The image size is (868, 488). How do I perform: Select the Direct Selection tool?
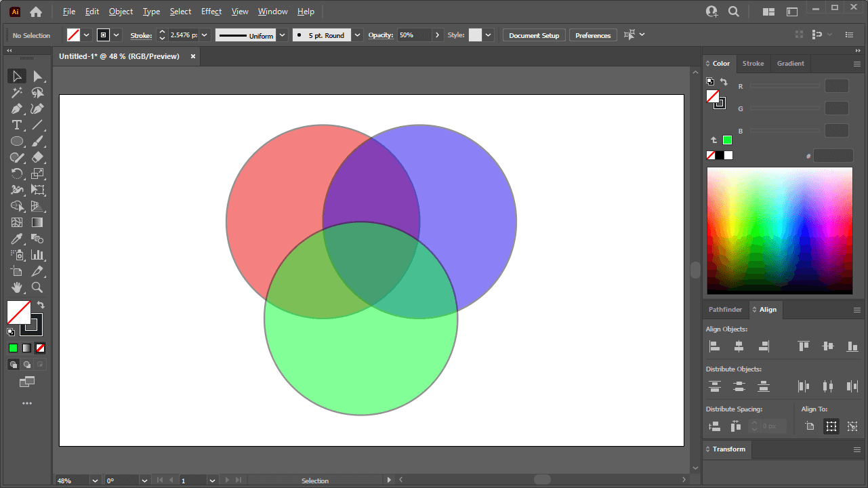(x=38, y=76)
